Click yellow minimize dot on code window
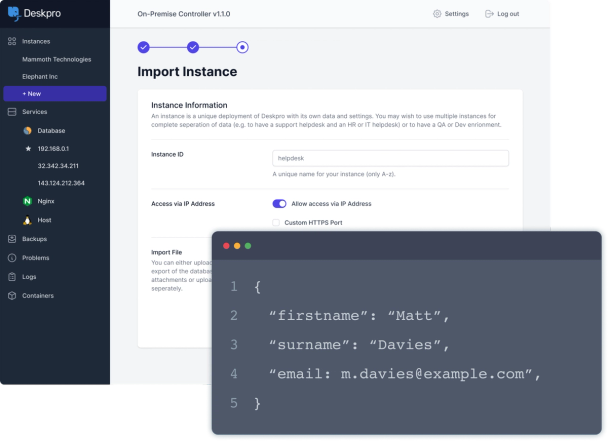Image resolution: width=608 pixels, height=441 pixels. coord(237,246)
